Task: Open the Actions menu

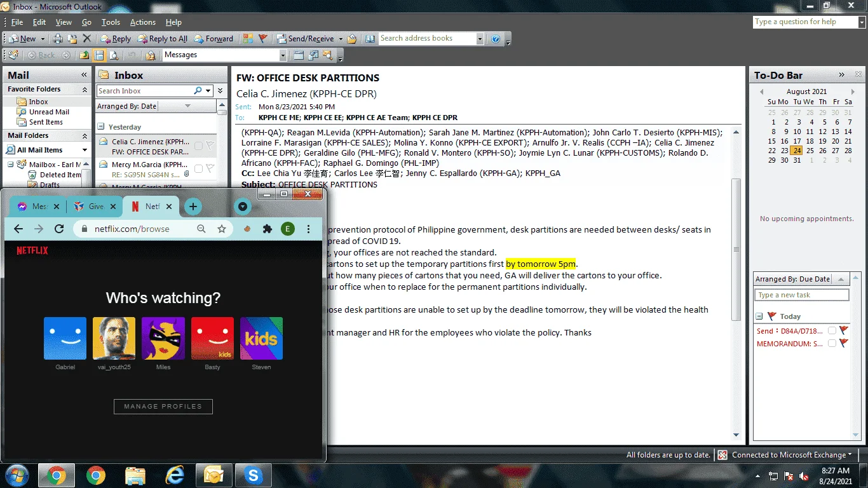Action: point(143,22)
